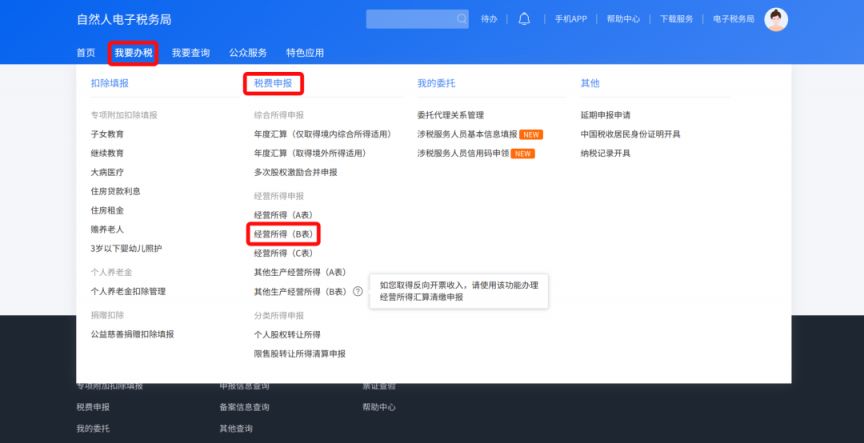864x443 pixels.
Task: Open 公众服务 menu tab
Action: 248,53
